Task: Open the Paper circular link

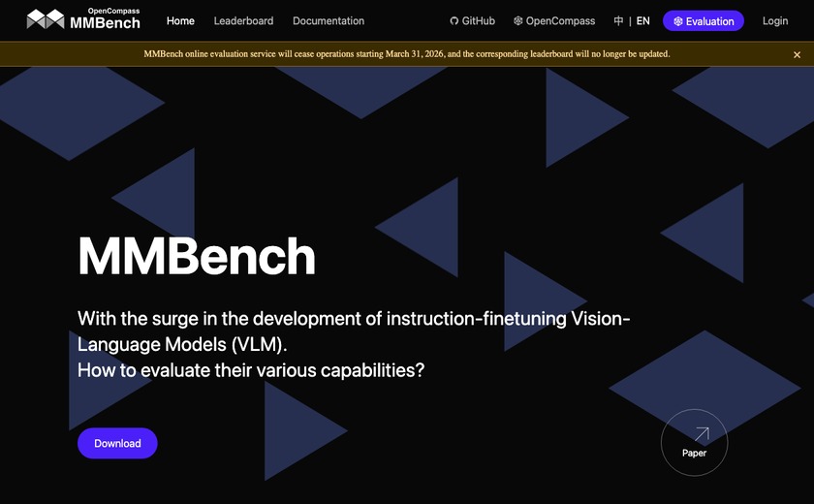Action: click(694, 442)
